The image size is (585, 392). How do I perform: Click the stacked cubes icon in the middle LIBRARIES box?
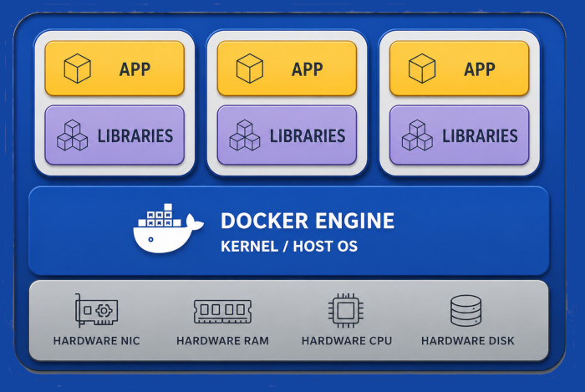click(245, 135)
